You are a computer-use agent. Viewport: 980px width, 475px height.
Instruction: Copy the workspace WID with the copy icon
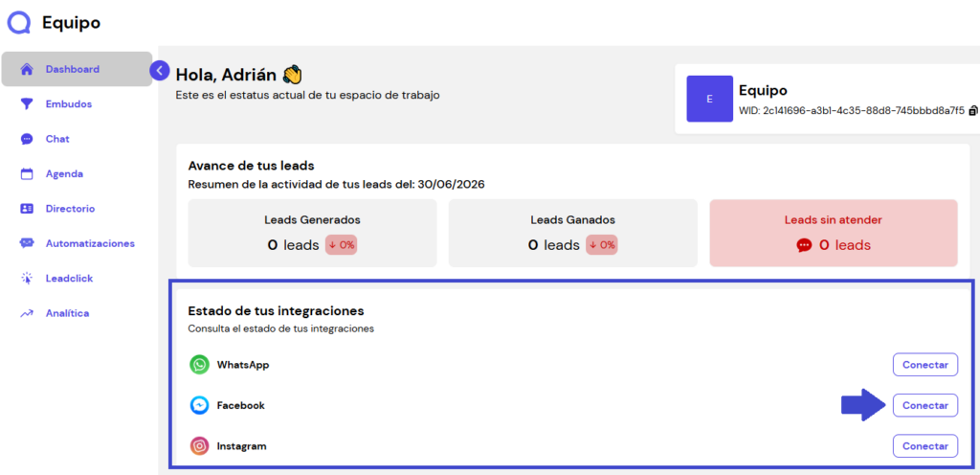(x=972, y=111)
